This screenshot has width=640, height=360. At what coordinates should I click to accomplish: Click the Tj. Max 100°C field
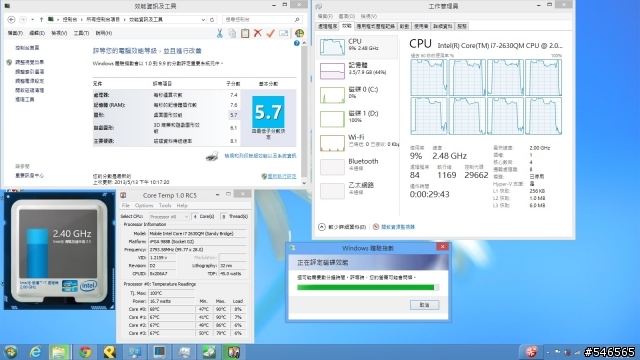(171, 293)
